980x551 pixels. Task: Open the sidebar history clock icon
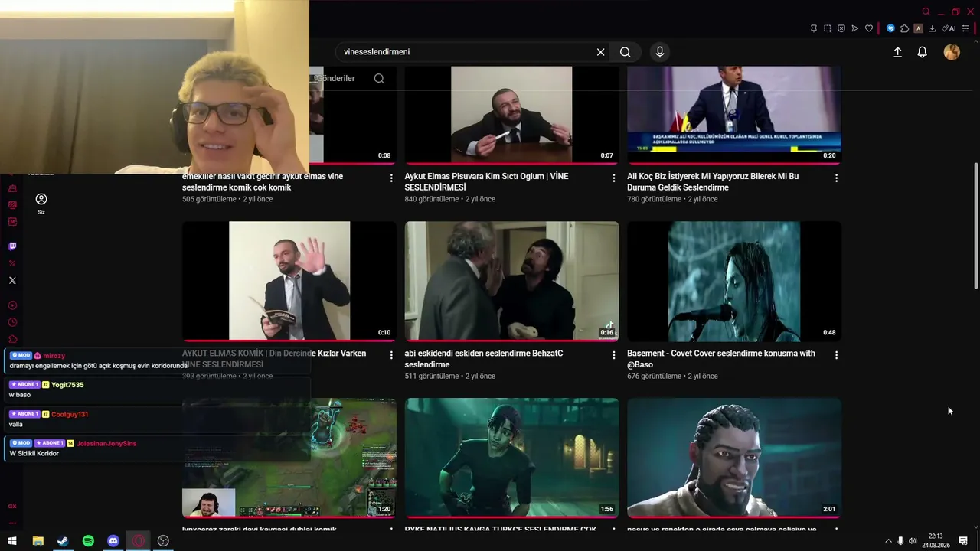(12, 322)
